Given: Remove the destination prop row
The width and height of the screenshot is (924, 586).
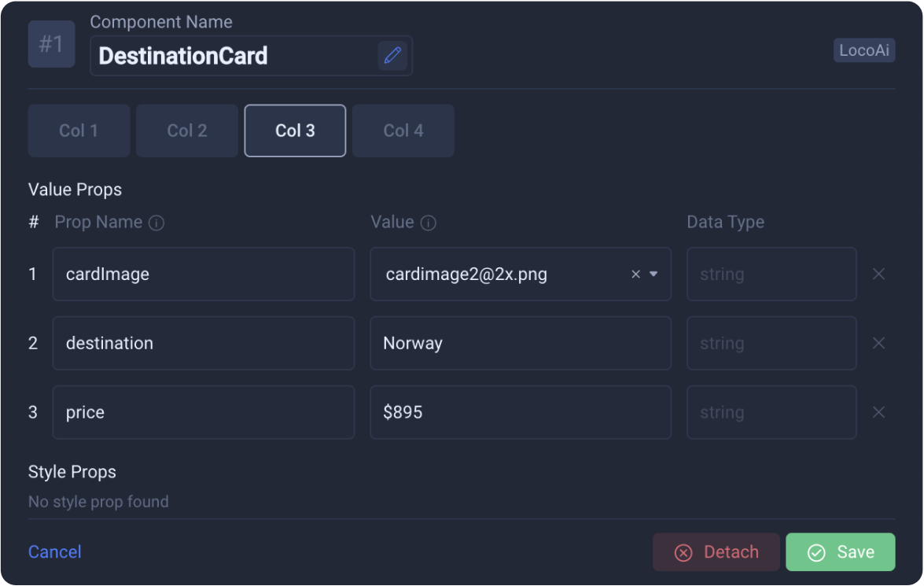Looking at the screenshot, I should point(878,343).
